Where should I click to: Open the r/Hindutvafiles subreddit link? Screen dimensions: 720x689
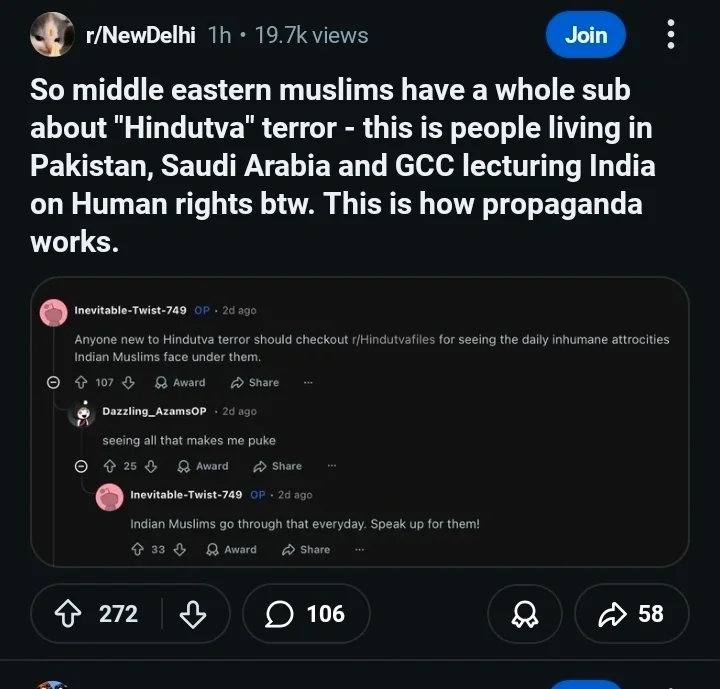[x=394, y=339]
